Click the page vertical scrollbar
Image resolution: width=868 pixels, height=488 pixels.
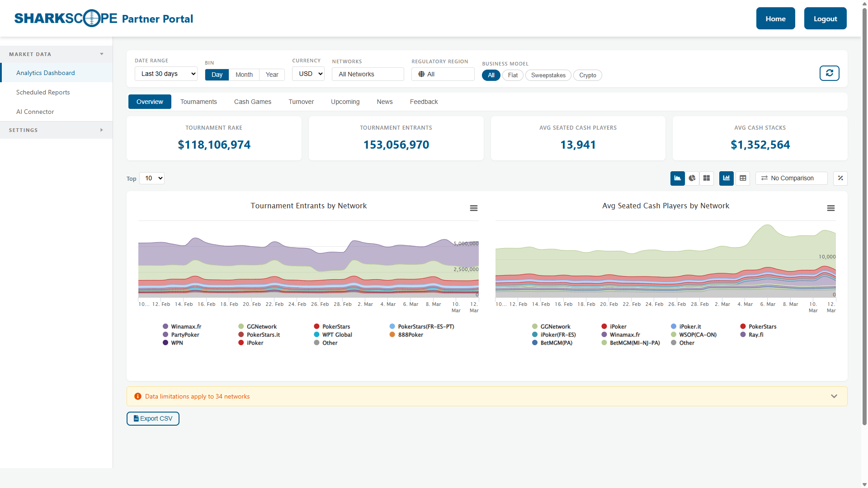pos(864,217)
